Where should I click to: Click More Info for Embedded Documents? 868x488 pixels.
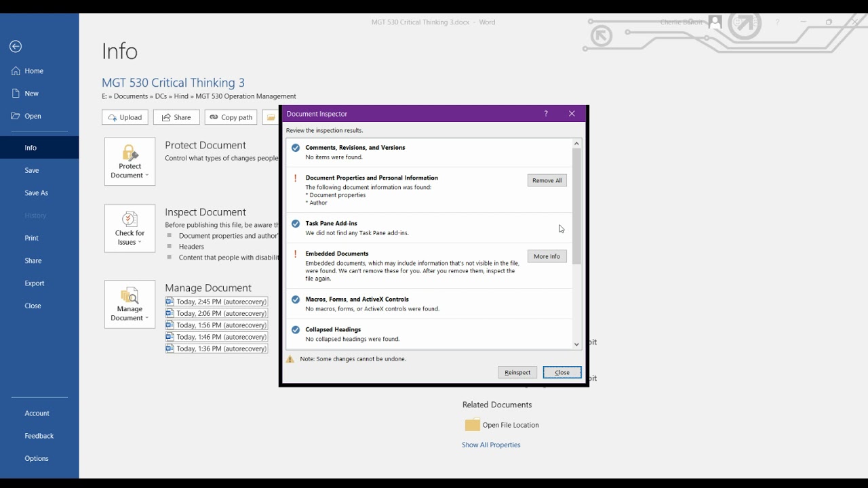coord(547,256)
